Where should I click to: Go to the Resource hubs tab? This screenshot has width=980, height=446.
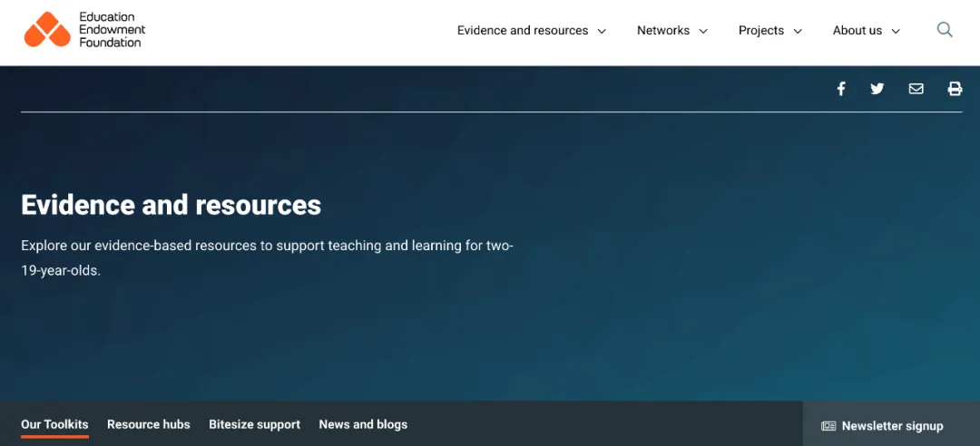[149, 424]
